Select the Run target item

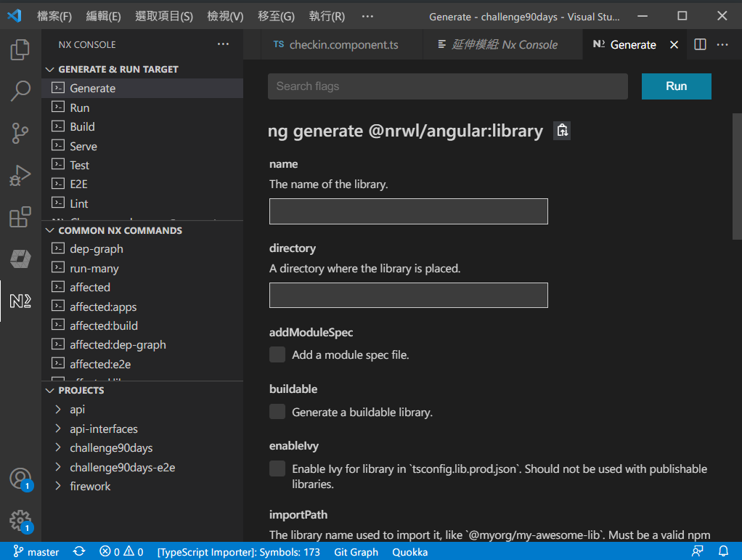point(142,108)
